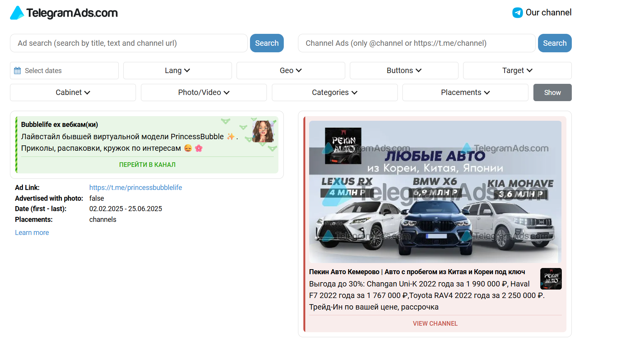Click the Bubblelife ex вебкам(ки) title
The width and height of the screenshot is (644, 338).
(x=60, y=125)
